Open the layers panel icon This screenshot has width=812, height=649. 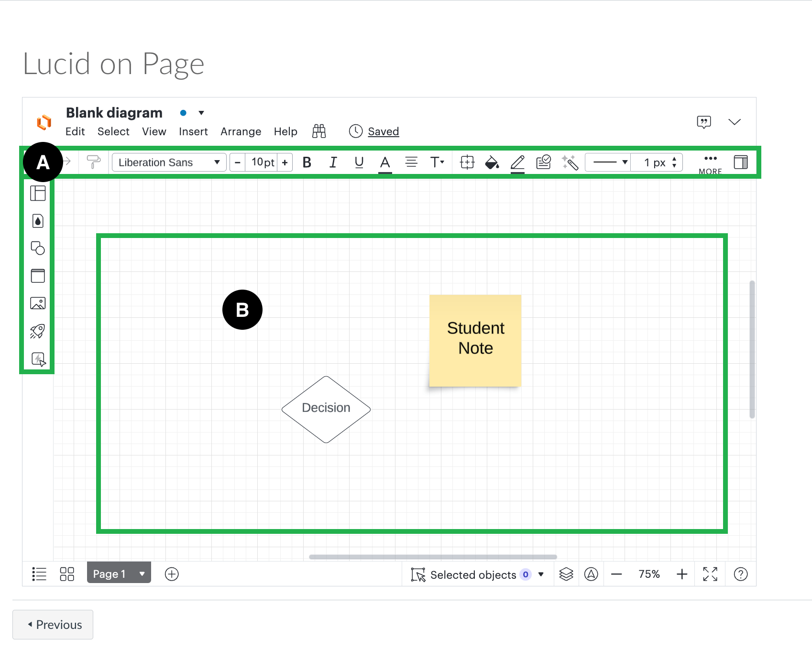[566, 574]
